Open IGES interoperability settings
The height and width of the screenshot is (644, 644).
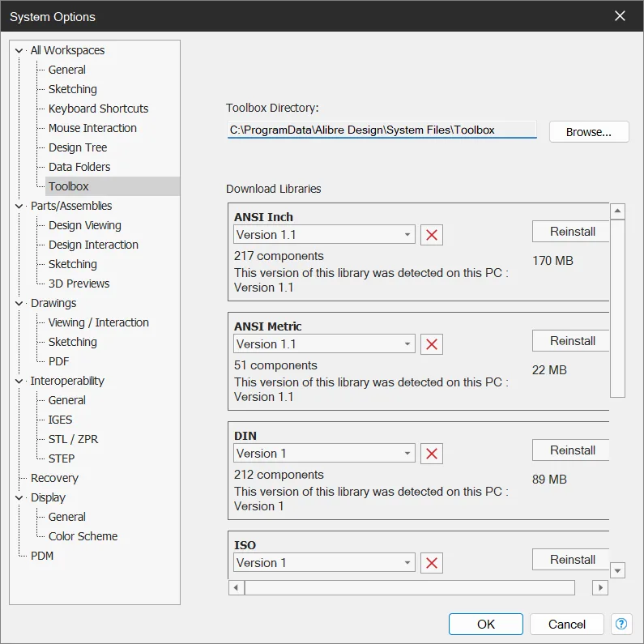[60, 420]
